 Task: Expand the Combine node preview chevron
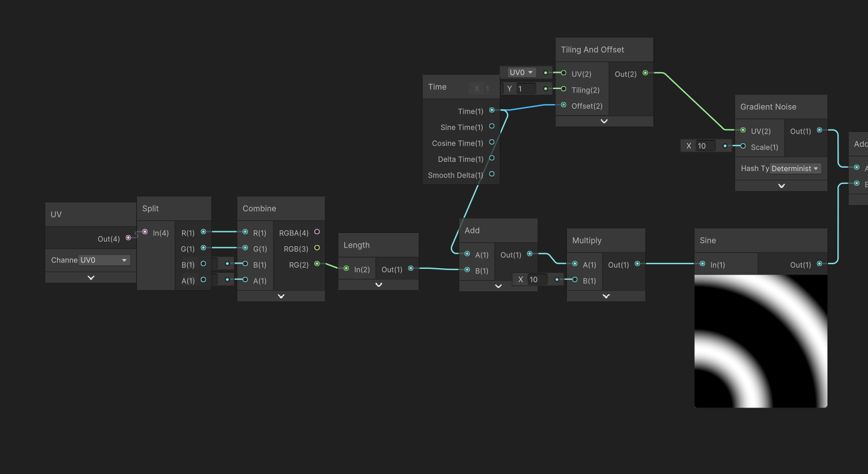pos(281,296)
